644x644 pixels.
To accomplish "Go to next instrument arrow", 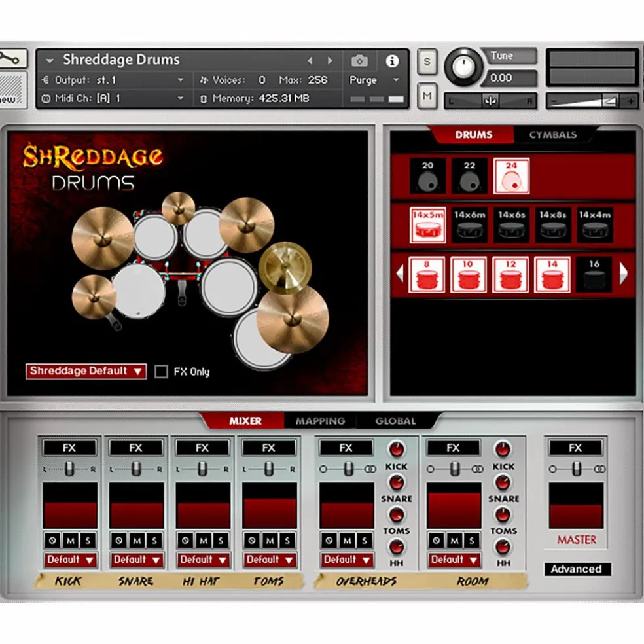I will (330, 61).
